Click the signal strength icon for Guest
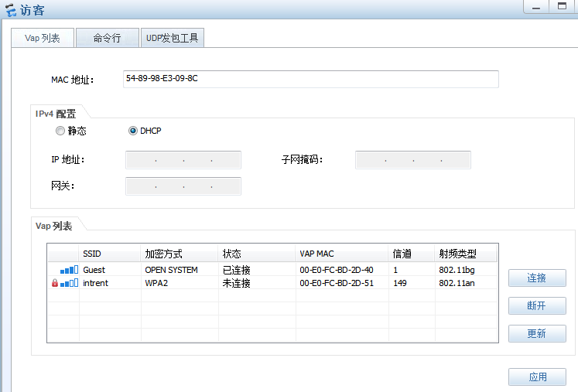The height and width of the screenshot is (392, 578). coord(69,270)
